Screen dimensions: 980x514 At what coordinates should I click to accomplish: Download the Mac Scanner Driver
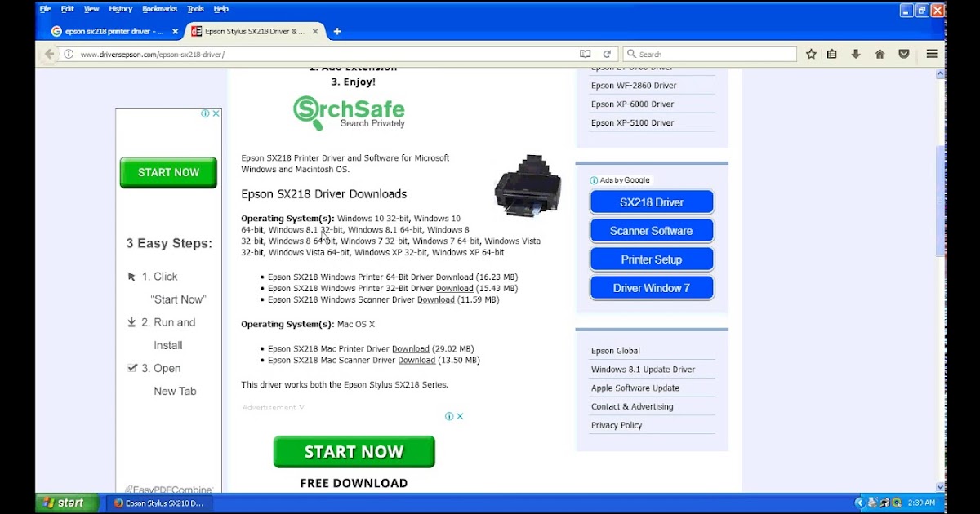click(x=416, y=361)
